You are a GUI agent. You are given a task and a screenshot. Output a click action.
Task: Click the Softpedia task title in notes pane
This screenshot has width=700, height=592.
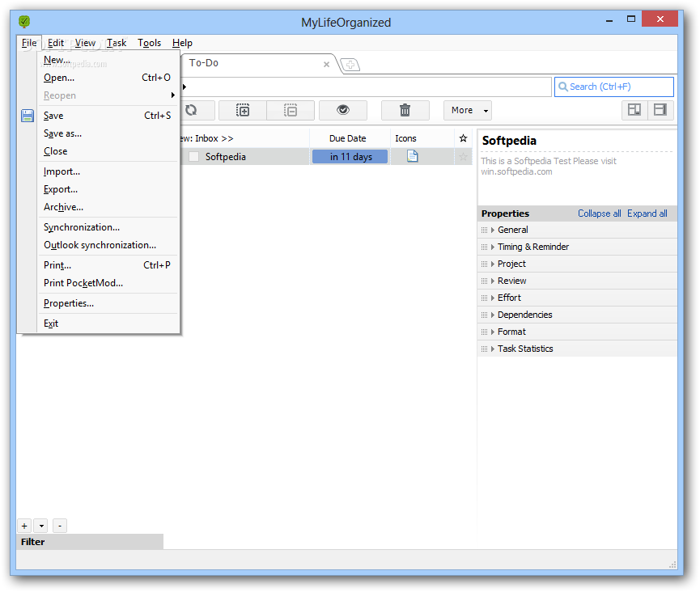click(x=509, y=141)
